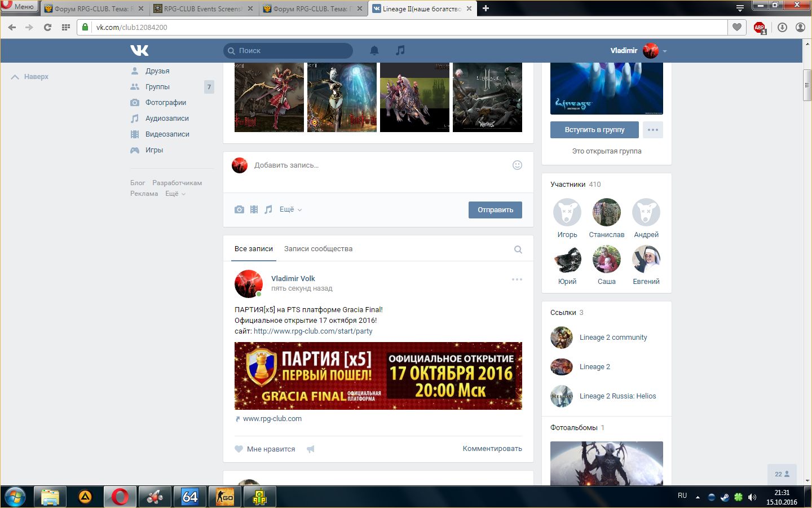Click the VK logo in the header
Screen dimensions: 812x508
[139, 50]
